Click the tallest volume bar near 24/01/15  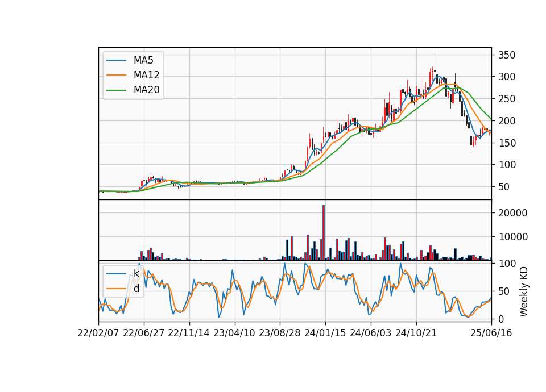324,233
